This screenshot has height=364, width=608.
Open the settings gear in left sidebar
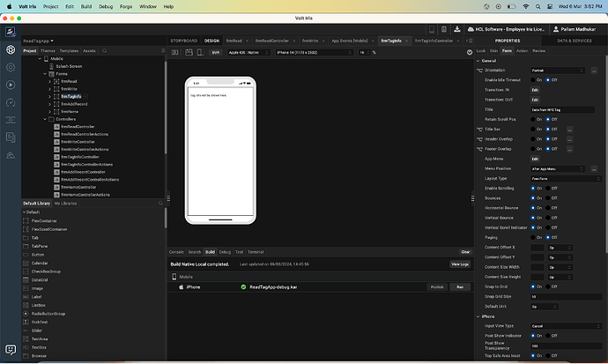coord(11,68)
